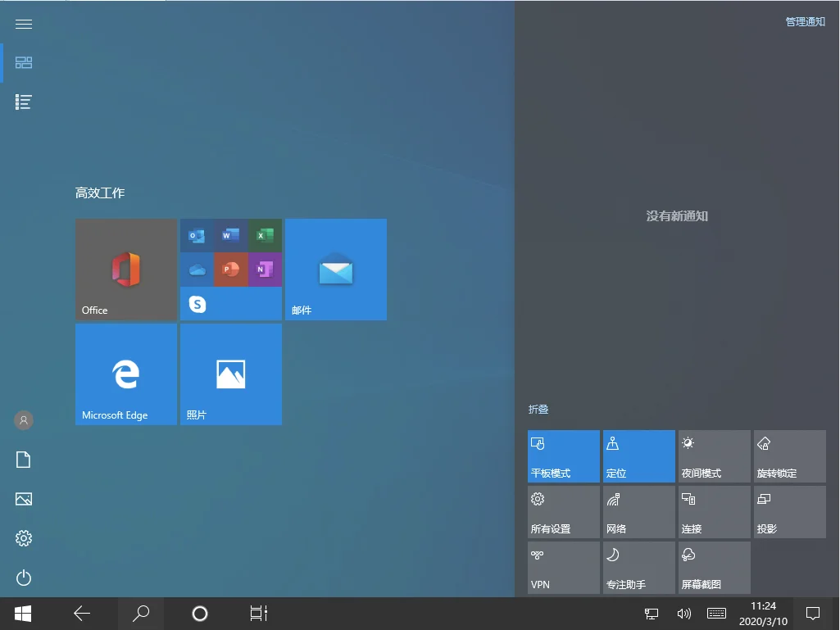This screenshot has height=630, width=840.
Task: Open Settings gear in Start sidebar
Action: point(24,538)
